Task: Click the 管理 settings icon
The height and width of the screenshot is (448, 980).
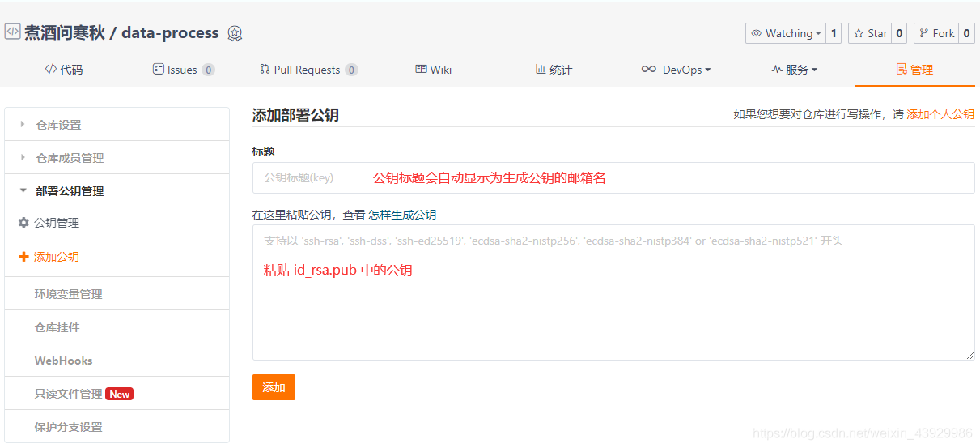Action: coord(901,70)
